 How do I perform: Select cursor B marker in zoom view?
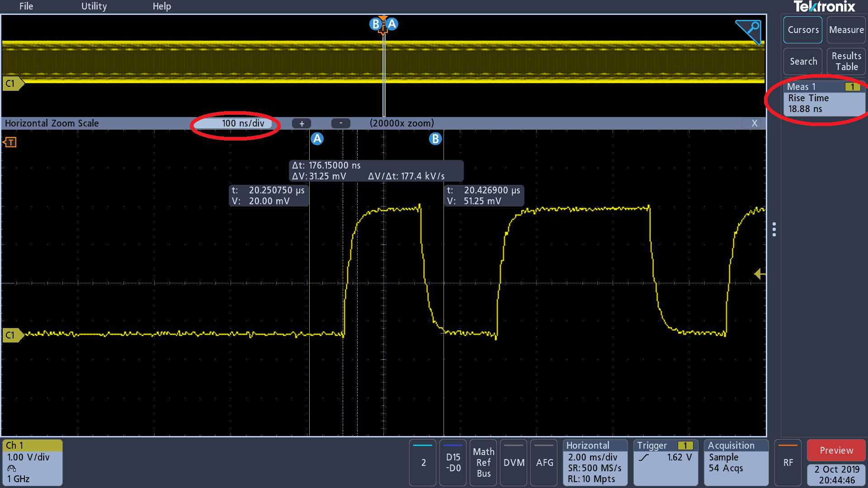pyautogui.click(x=435, y=139)
